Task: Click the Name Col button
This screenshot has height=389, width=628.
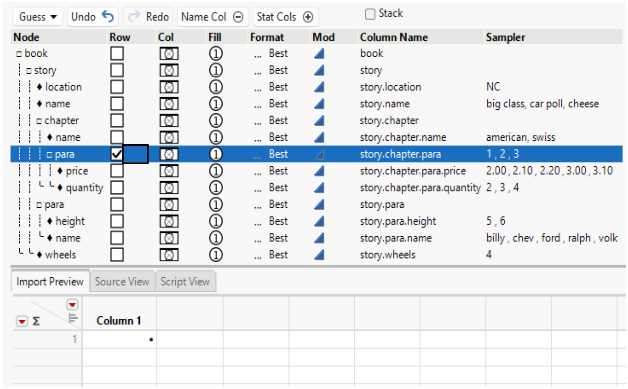Action: click(x=213, y=17)
